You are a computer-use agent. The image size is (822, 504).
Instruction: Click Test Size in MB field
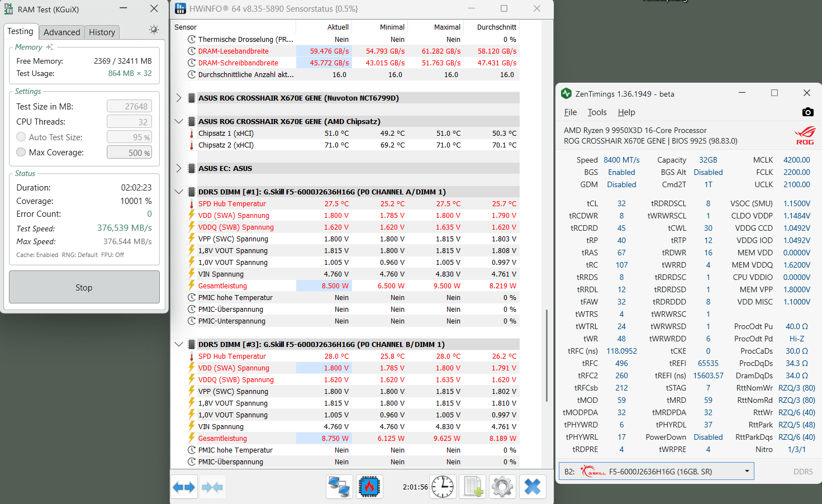[129, 106]
